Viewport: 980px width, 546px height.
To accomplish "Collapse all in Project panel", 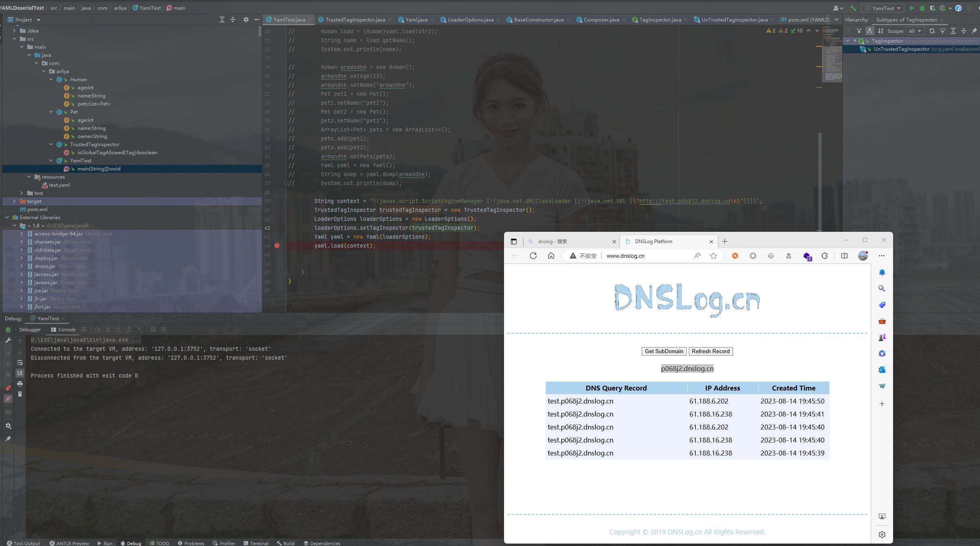I will pos(233,19).
